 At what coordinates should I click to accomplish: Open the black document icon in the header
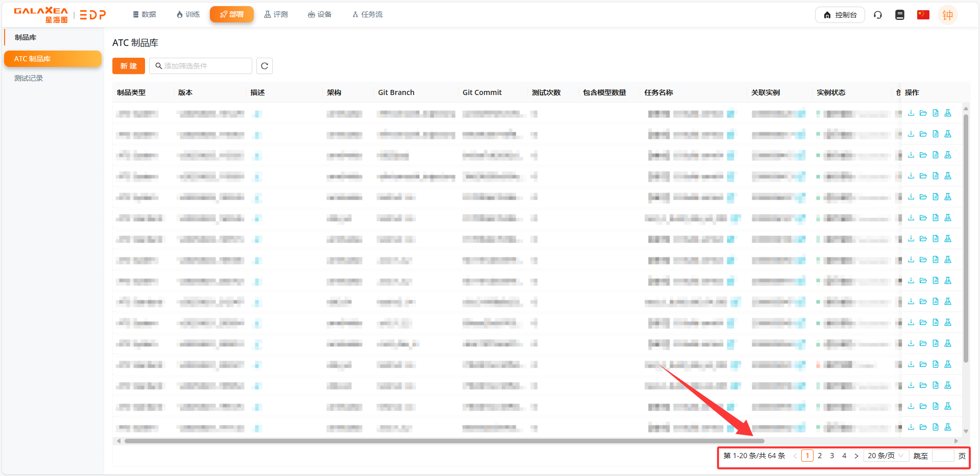pos(899,15)
